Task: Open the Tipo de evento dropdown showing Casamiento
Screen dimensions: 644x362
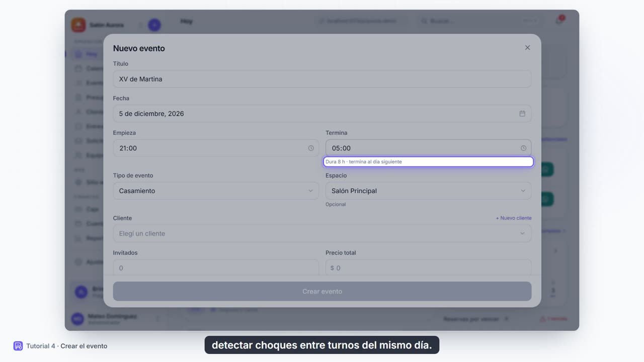Action: point(216,191)
